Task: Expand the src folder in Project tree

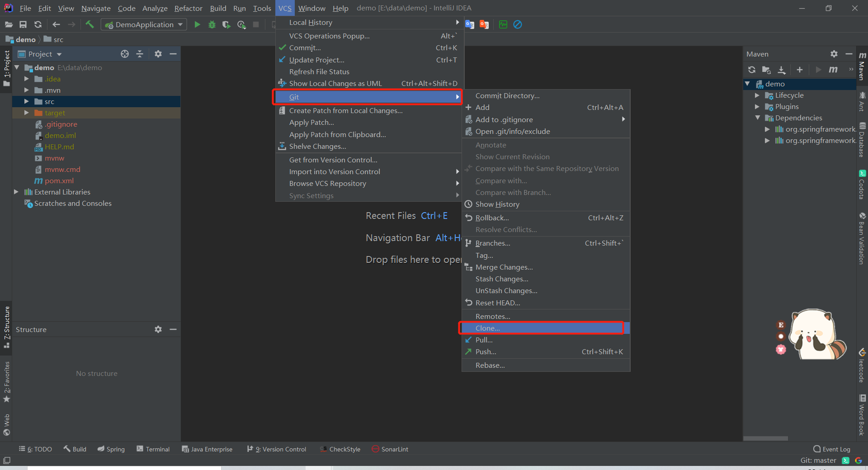Action: (x=26, y=101)
